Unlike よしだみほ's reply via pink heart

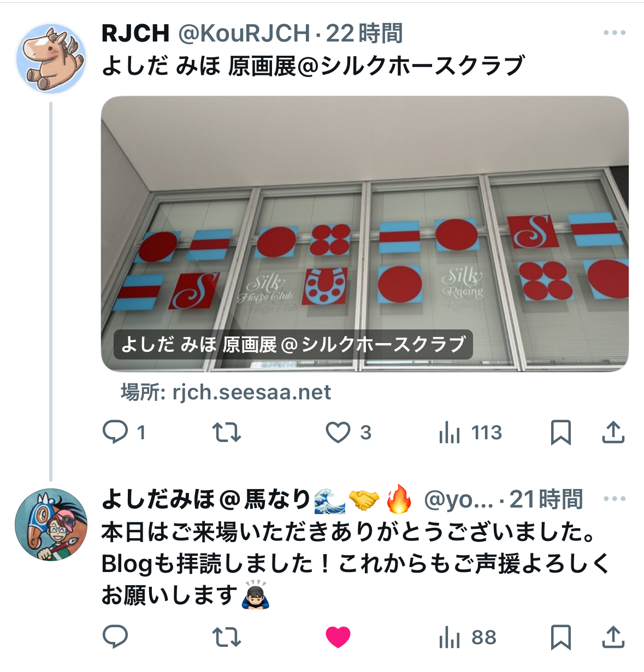click(338, 636)
